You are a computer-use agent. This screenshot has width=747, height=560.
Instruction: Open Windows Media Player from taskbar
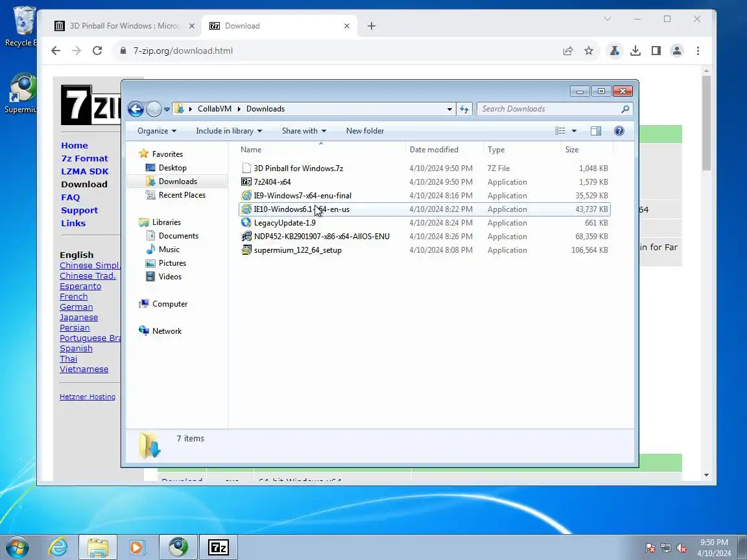point(137,547)
